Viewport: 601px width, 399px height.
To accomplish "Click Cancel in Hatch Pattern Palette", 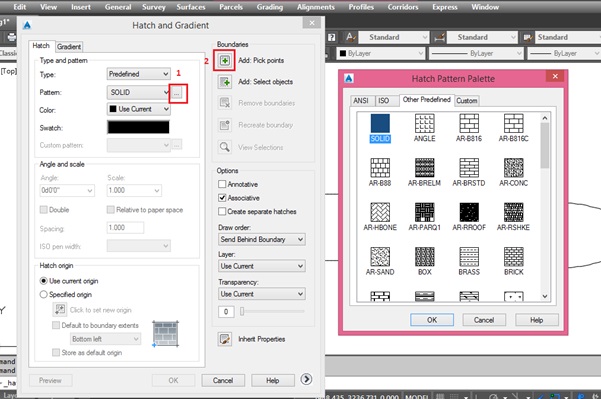I will (x=484, y=320).
